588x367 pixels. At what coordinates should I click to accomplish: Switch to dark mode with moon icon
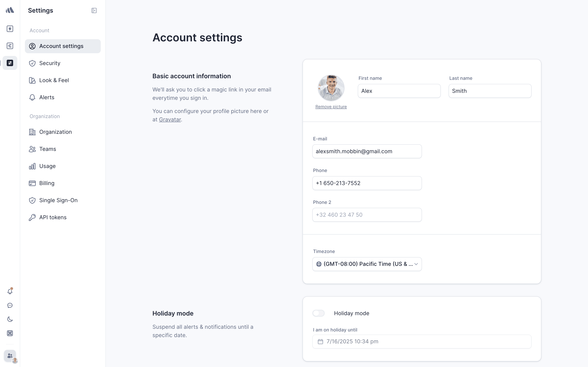point(10,319)
